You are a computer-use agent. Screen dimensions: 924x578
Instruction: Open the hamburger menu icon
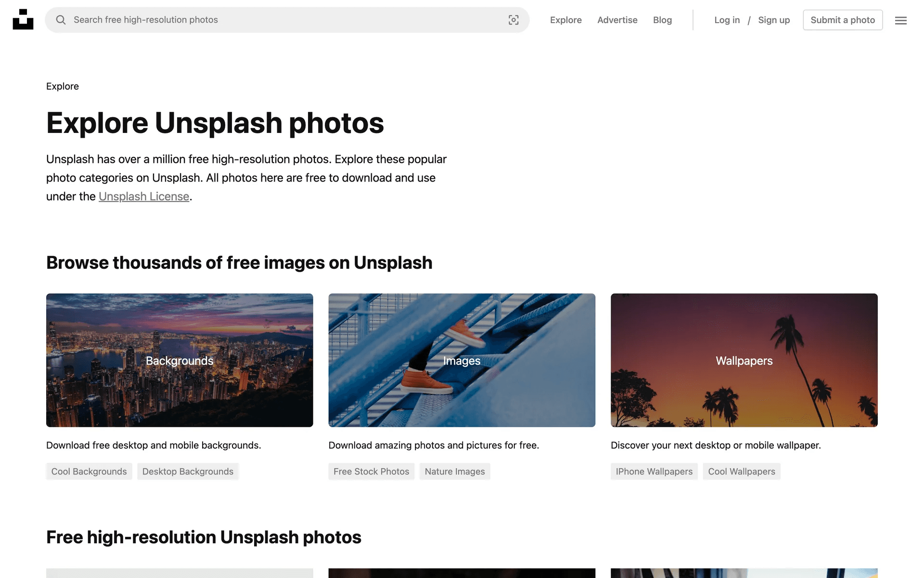click(900, 20)
